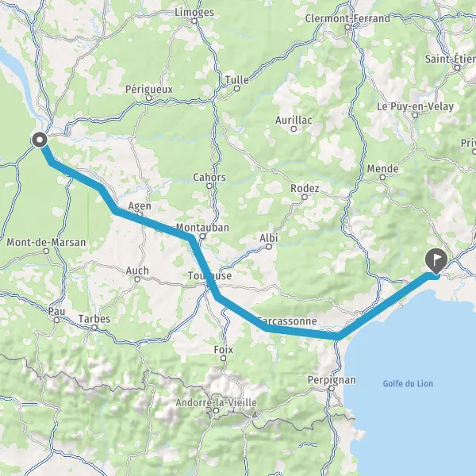The height and width of the screenshot is (476, 476).
Task: Select the Toulouse city label
Action: (x=209, y=275)
